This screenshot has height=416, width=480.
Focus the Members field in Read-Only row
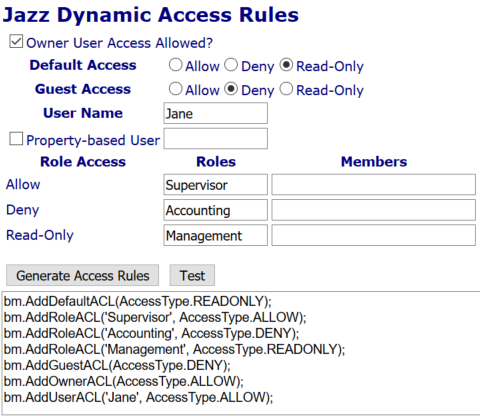point(373,235)
